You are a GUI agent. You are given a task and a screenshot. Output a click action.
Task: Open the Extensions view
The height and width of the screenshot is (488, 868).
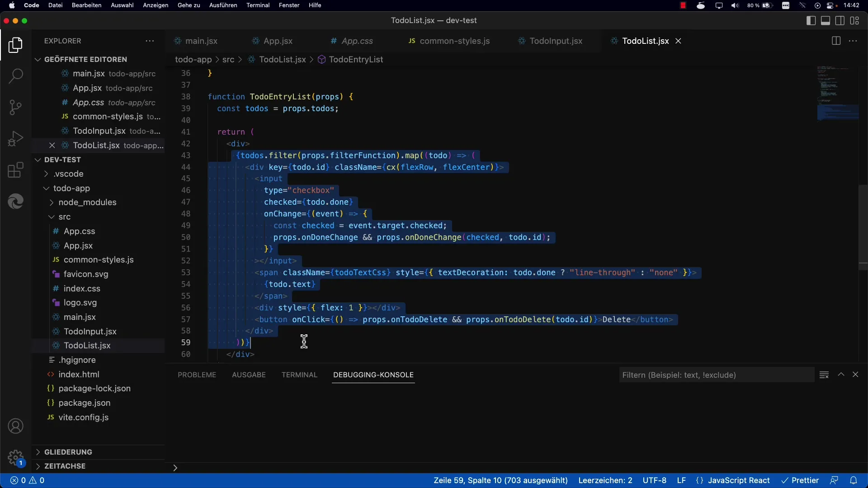click(x=15, y=170)
